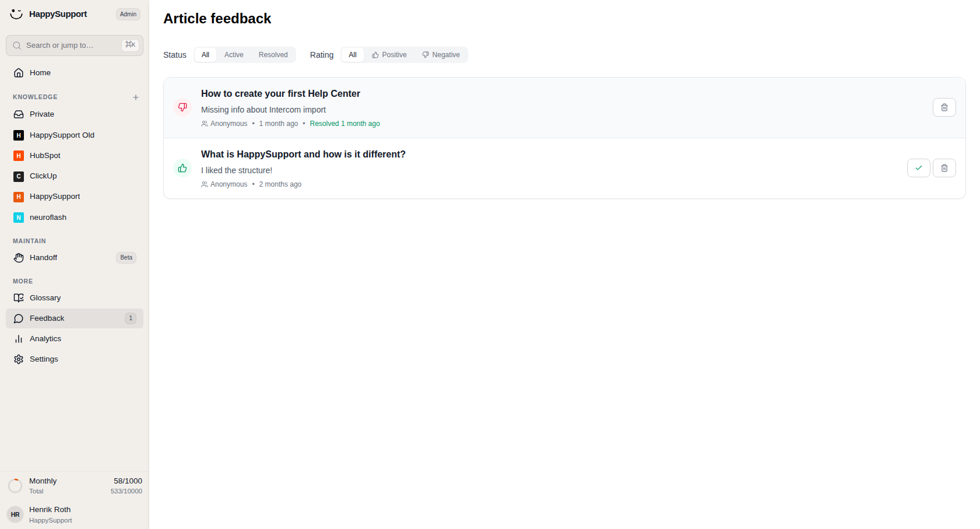
Task: Open Home in the sidebar
Action: [75, 73]
